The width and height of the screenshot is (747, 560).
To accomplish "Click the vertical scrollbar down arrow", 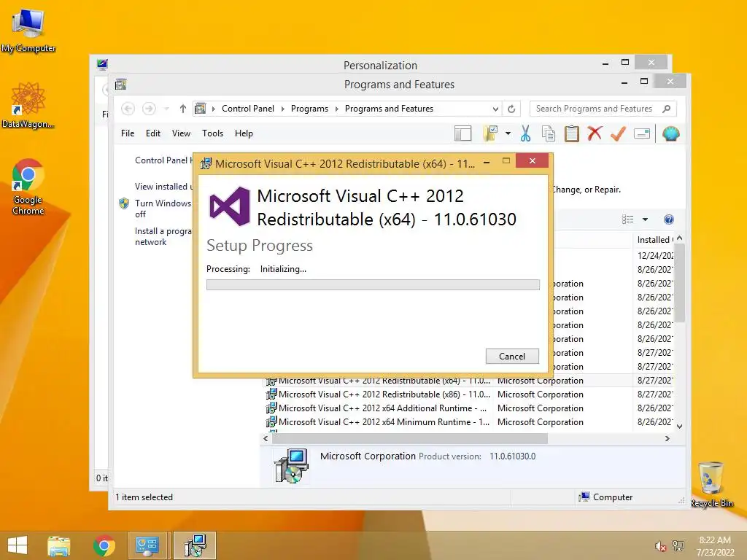I will [x=680, y=426].
